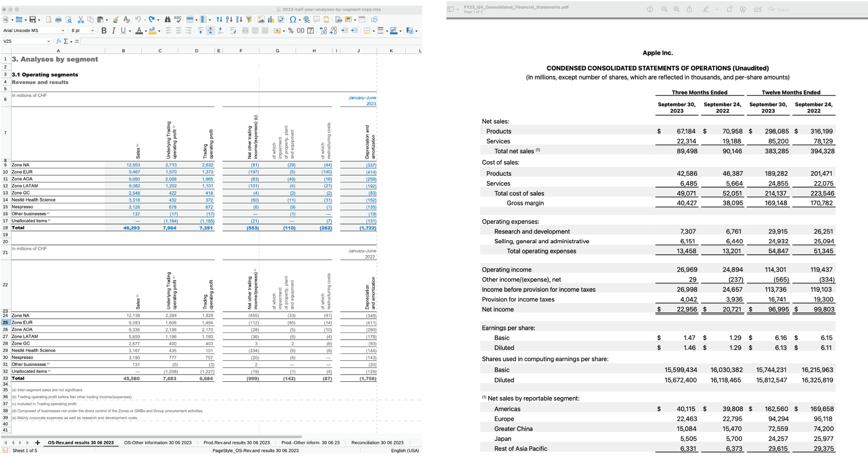The image size is (868, 457).
Task: Open highlight pen options dropdown in PDF viewer
Action: 717,9
